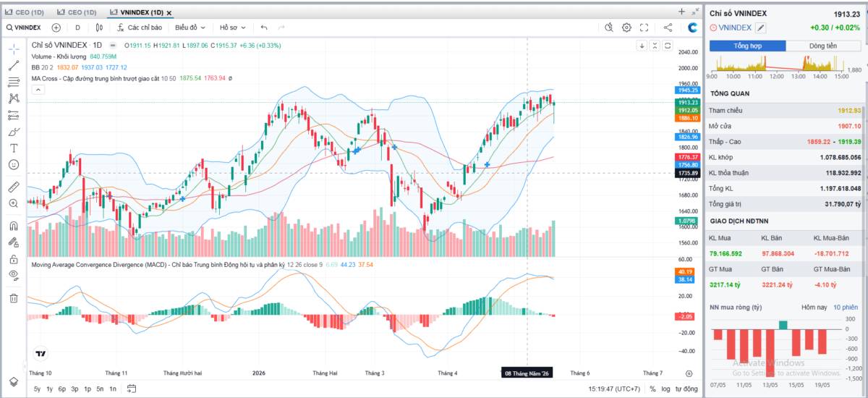Click the move pane down arrow

[642, 46]
